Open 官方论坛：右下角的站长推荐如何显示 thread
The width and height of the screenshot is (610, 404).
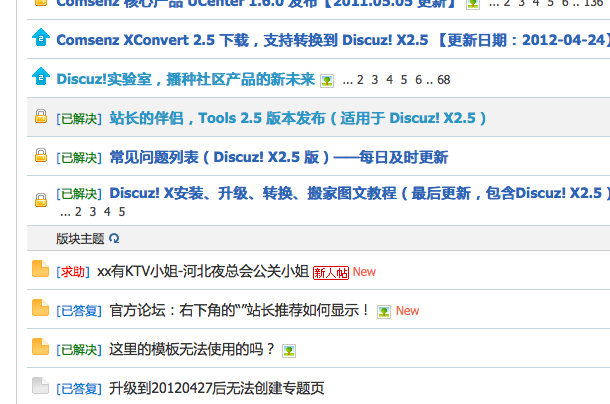pos(239,310)
